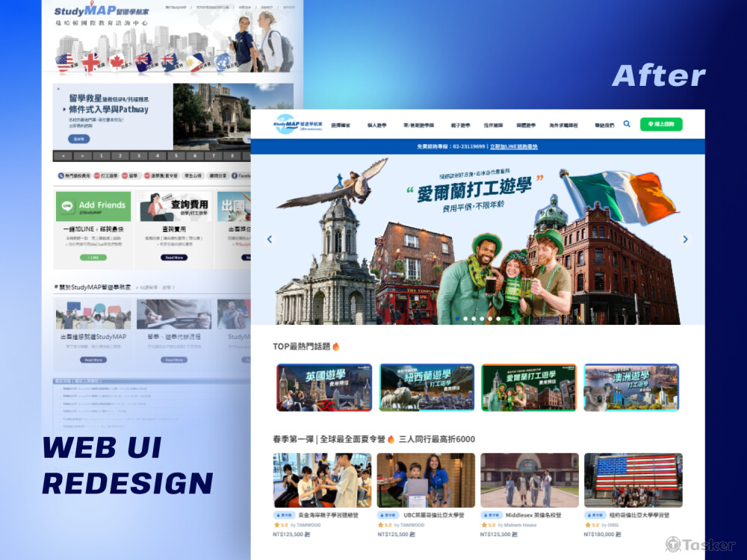Image resolution: width=747 pixels, height=560 pixels.
Task: Click the star rating of Middlesex camp card
Action: (488, 525)
